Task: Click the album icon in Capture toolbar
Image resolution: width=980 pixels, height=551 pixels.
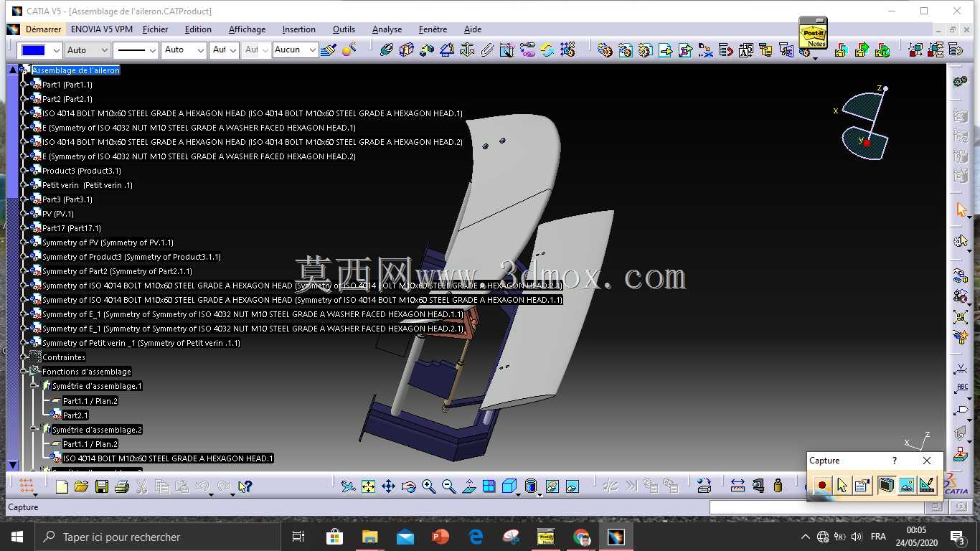Action: [887, 486]
